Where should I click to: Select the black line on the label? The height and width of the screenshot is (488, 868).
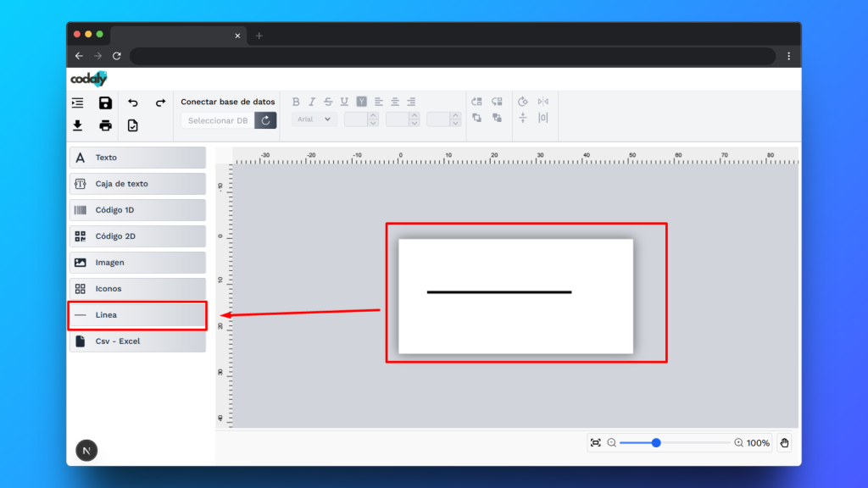(x=499, y=292)
